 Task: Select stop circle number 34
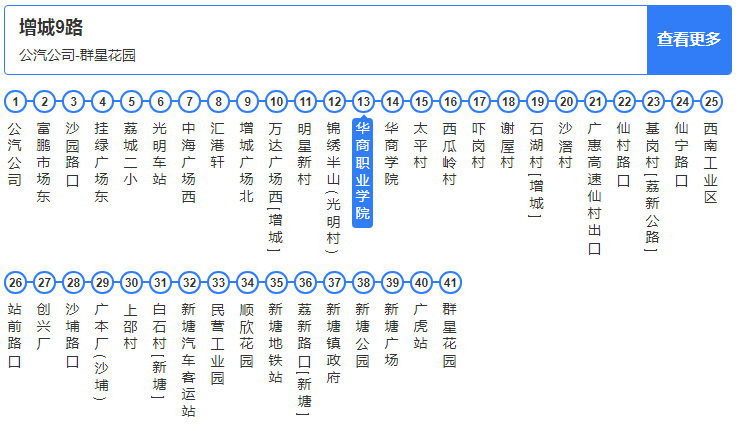pyautogui.click(x=247, y=282)
